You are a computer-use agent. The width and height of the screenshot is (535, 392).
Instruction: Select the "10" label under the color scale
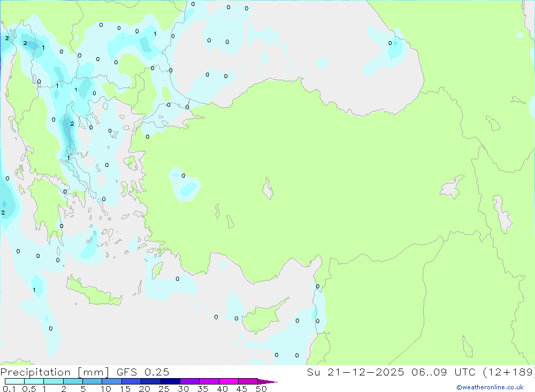(x=106, y=389)
